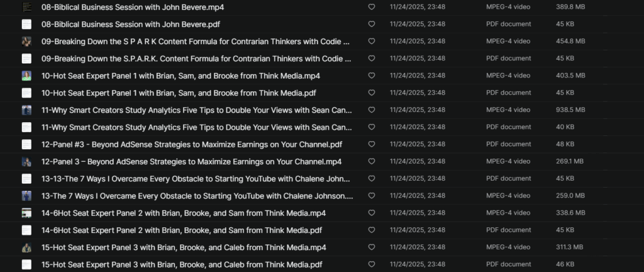The width and height of the screenshot is (644, 272).
Task: Select file 08-Biblical Business Session with John Bevere.mp4
Action: [133, 7]
